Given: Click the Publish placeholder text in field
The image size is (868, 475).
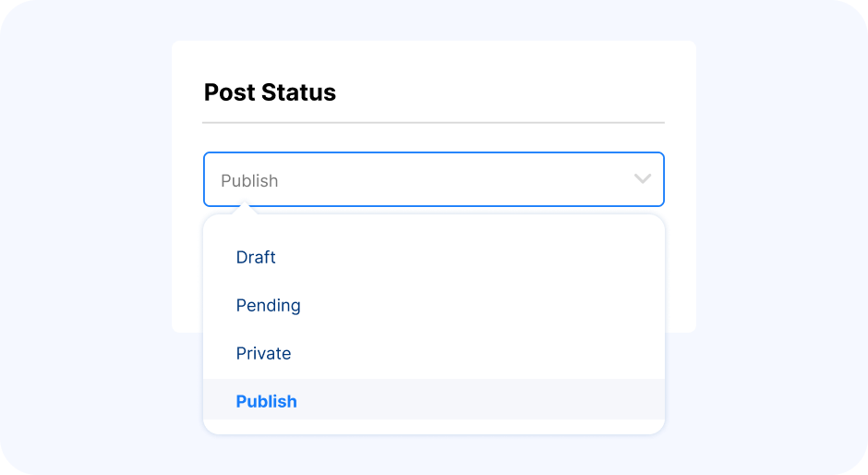Looking at the screenshot, I should [249, 181].
